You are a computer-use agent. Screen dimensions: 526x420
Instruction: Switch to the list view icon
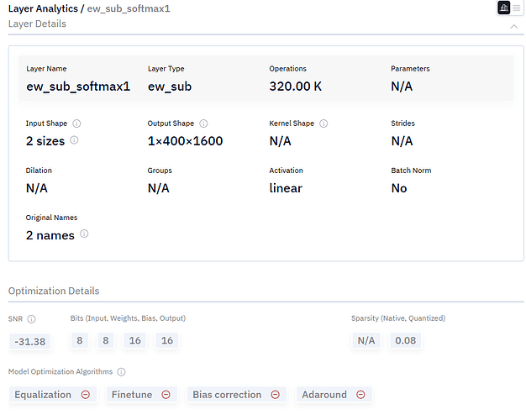517,8
